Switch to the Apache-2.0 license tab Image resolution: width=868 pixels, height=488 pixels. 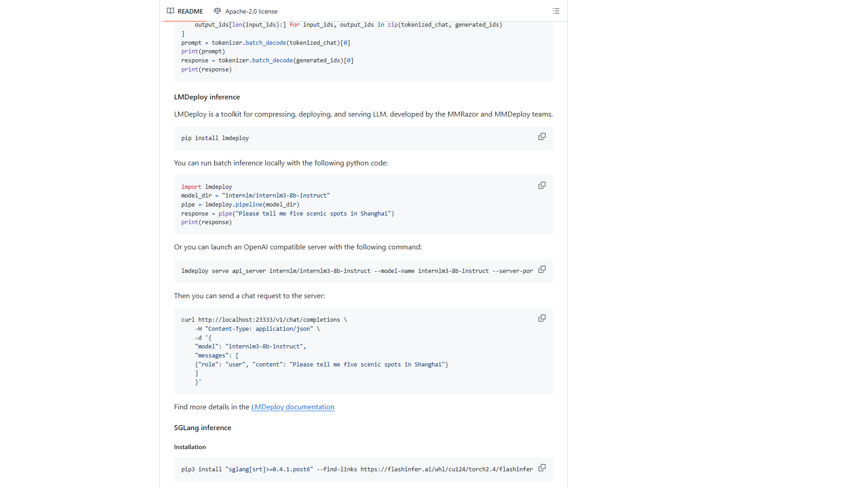pyautogui.click(x=245, y=11)
